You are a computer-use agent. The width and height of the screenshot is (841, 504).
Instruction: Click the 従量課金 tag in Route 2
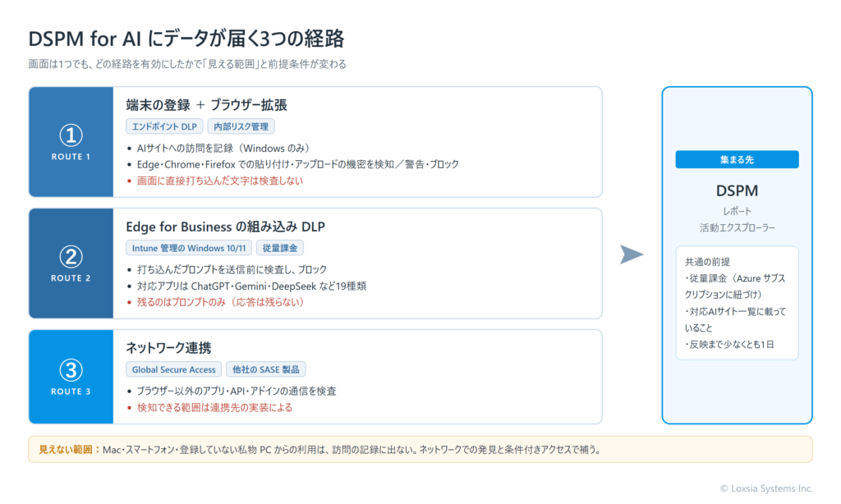[280, 248]
